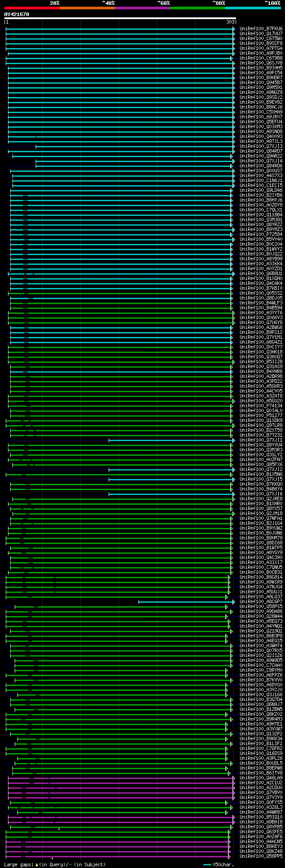Select the query name AV421670

pyautogui.click(x=16, y=14)
